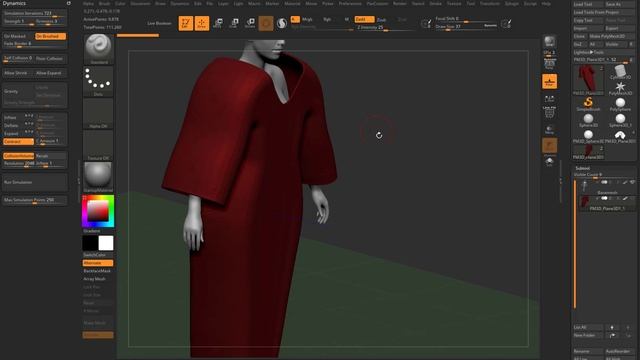Viewport: 640px width, 360px height.
Task: Collapse the Subtool section header
Action: tap(582, 168)
